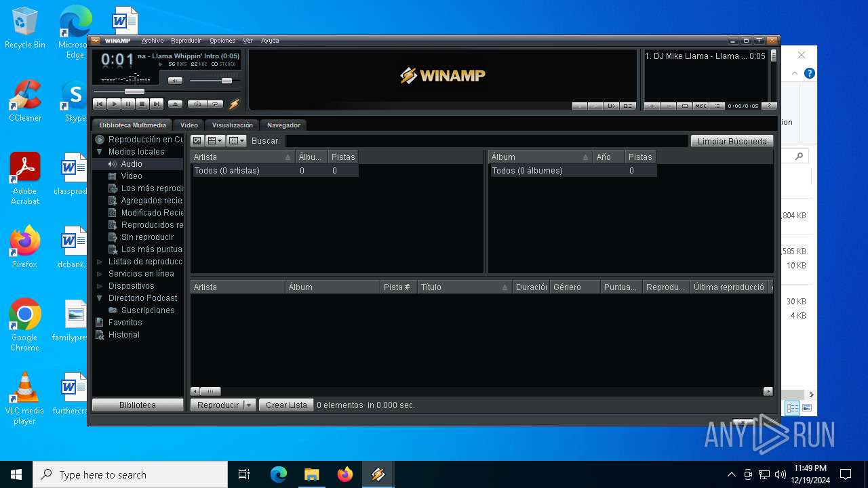Open the VLC media player desktop icon
This screenshot has width=868, height=488.
point(24,399)
